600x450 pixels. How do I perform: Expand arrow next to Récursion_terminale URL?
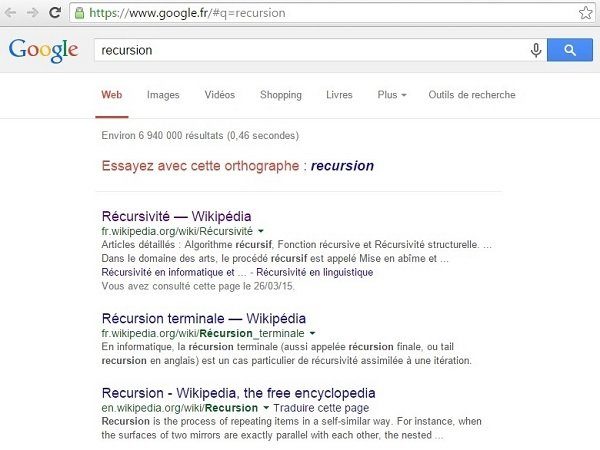click(312, 333)
